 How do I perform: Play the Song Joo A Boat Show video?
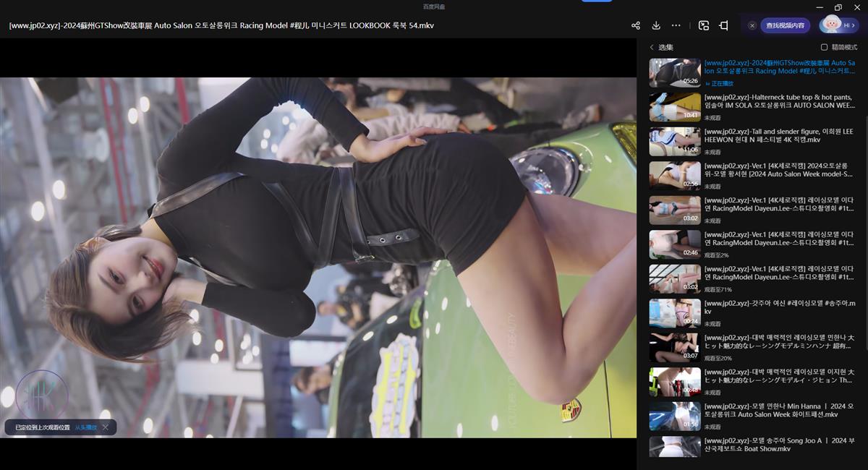pyautogui.click(x=780, y=444)
